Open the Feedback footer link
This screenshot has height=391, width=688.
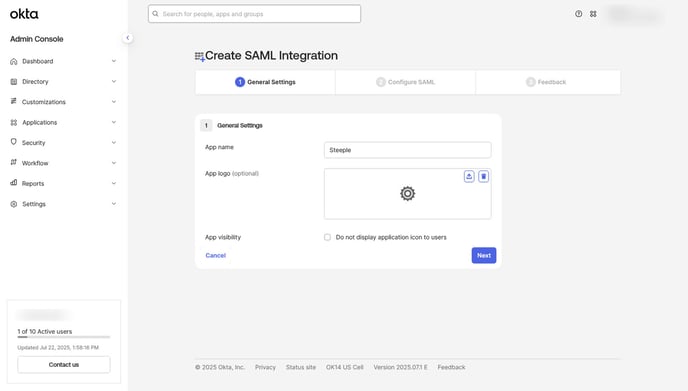(x=451, y=367)
